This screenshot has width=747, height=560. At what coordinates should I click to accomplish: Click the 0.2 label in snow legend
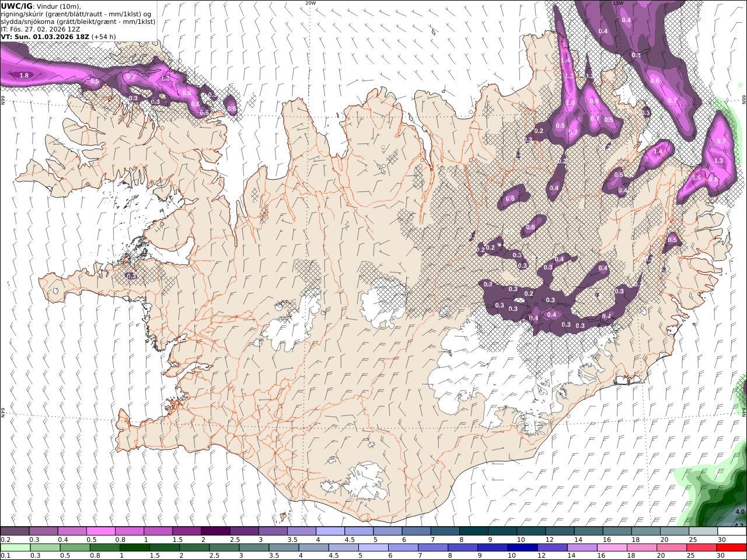click(x=5, y=540)
